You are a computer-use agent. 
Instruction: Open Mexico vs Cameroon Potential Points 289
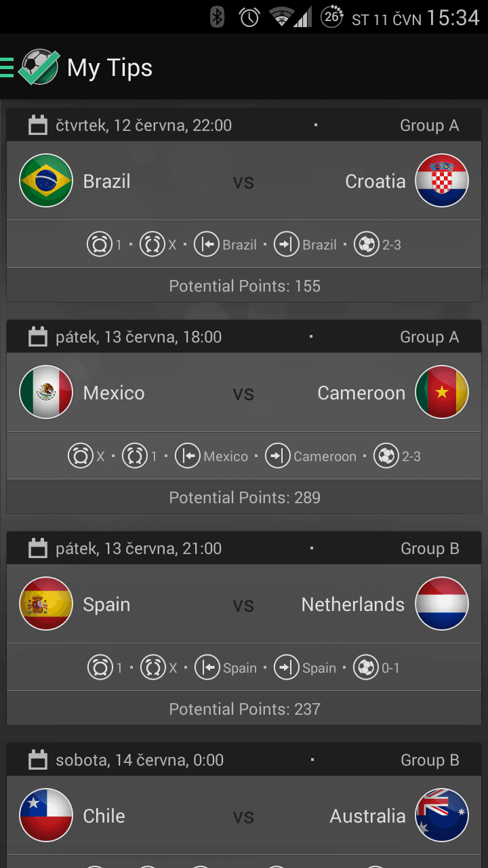(244, 498)
